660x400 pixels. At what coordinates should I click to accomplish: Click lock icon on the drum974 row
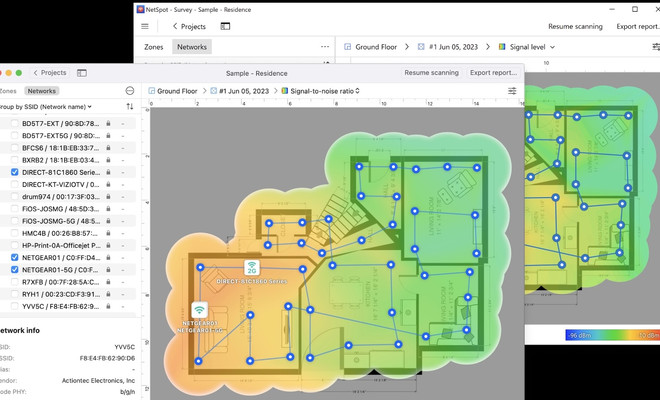pos(108,197)
